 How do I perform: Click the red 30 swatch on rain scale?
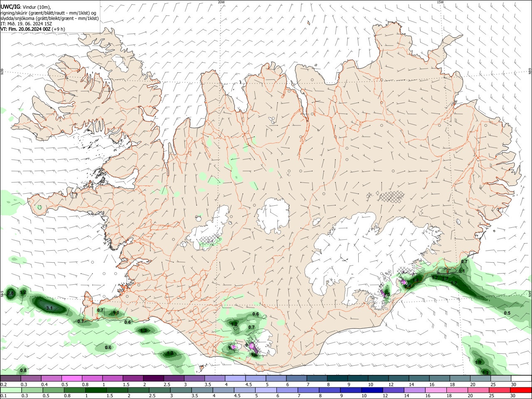pos(521,390)
